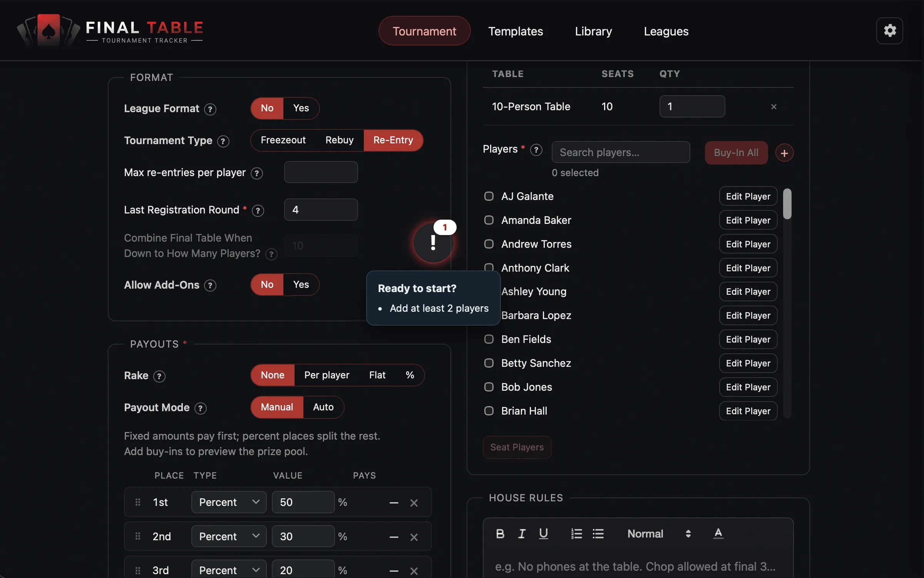Grab drag handle of 1st place row
The height and width of the screenshot is (578, 924).
point(137,502)
